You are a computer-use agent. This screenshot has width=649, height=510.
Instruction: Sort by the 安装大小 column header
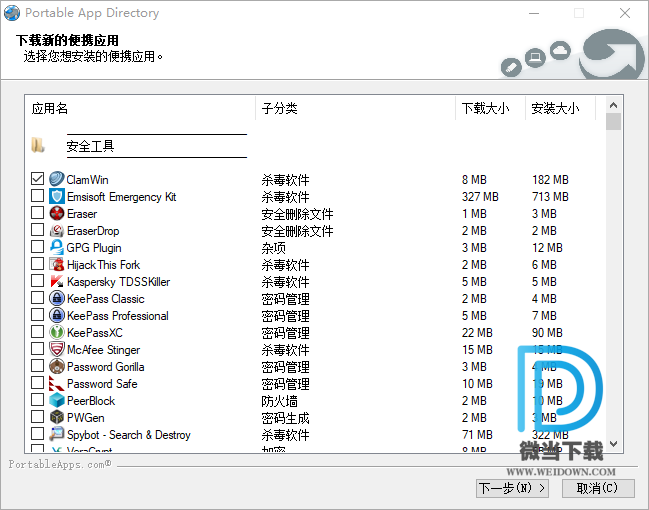[560, 108]
